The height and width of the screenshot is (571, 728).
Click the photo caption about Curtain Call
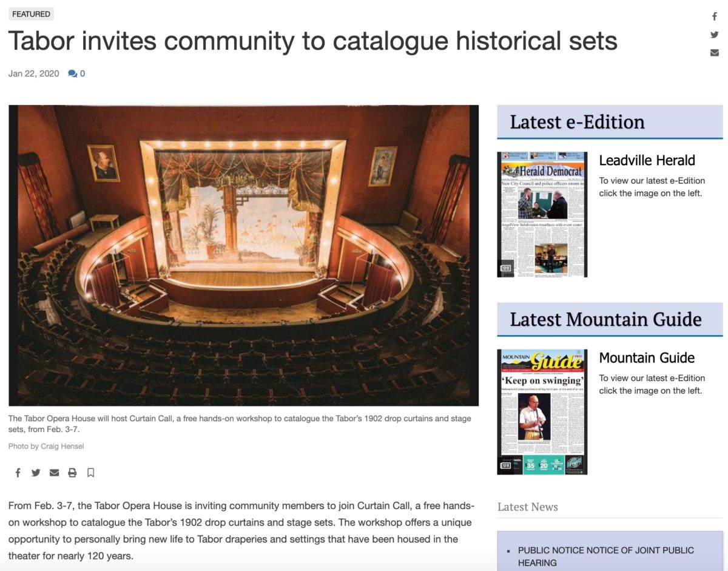[x=240, y=424]
